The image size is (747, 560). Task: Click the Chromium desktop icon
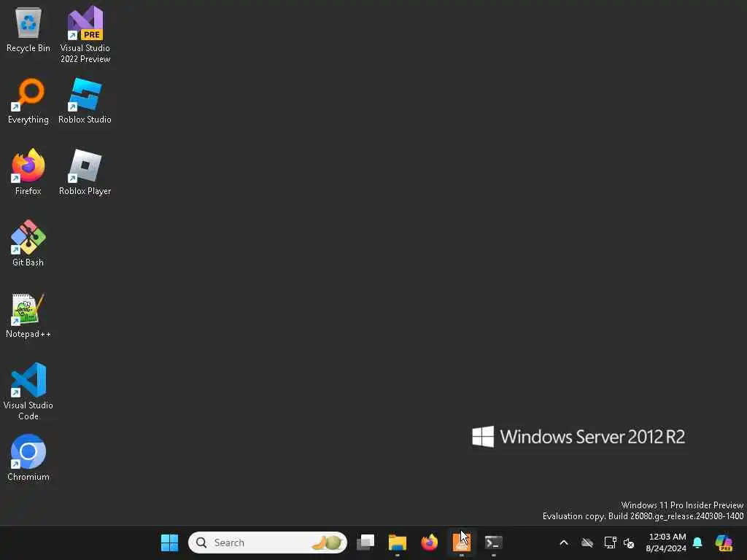(28, 458)
